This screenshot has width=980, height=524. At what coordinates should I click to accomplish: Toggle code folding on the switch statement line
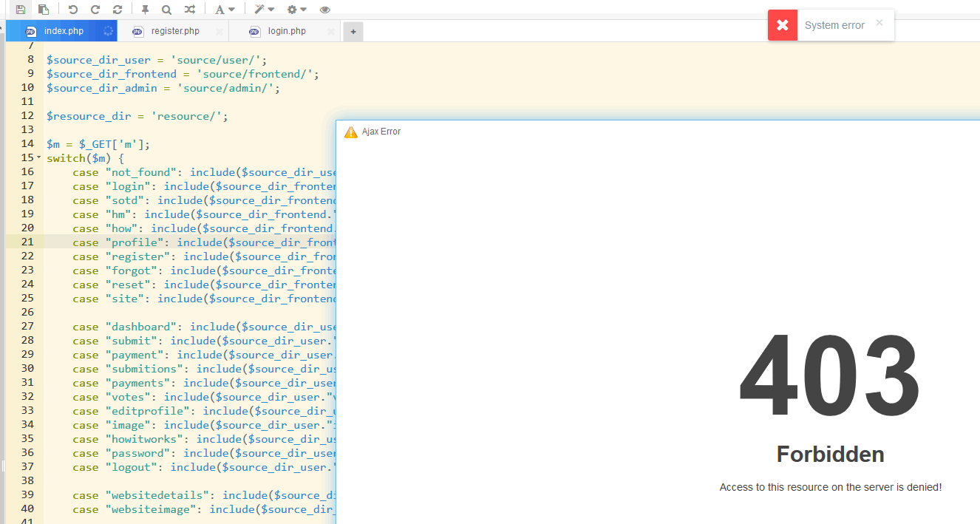[38, 157]
